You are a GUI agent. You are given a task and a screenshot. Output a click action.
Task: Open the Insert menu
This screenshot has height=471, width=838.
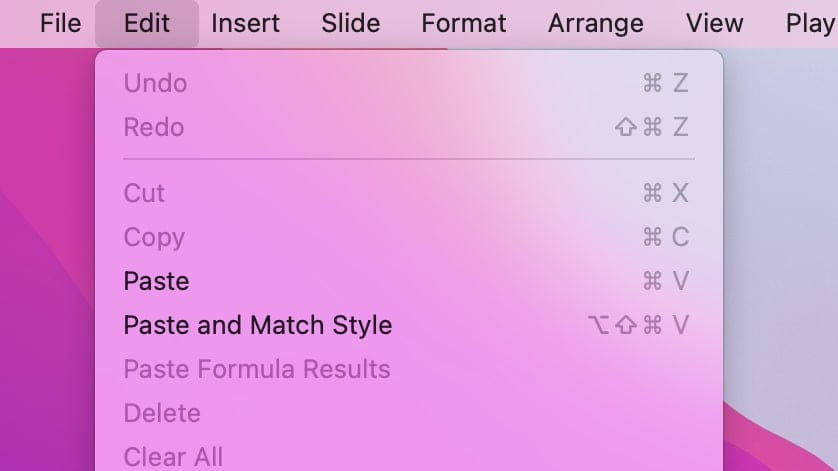245,24
